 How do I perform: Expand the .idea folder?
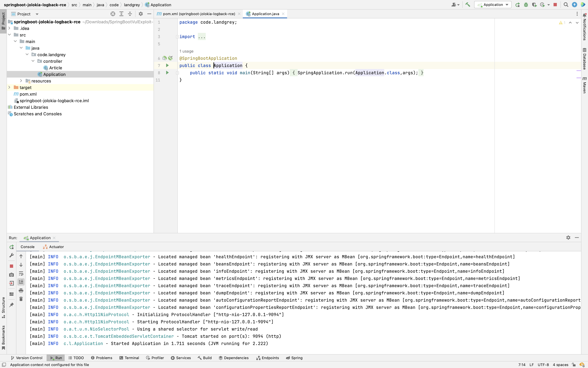click(9, 28)
